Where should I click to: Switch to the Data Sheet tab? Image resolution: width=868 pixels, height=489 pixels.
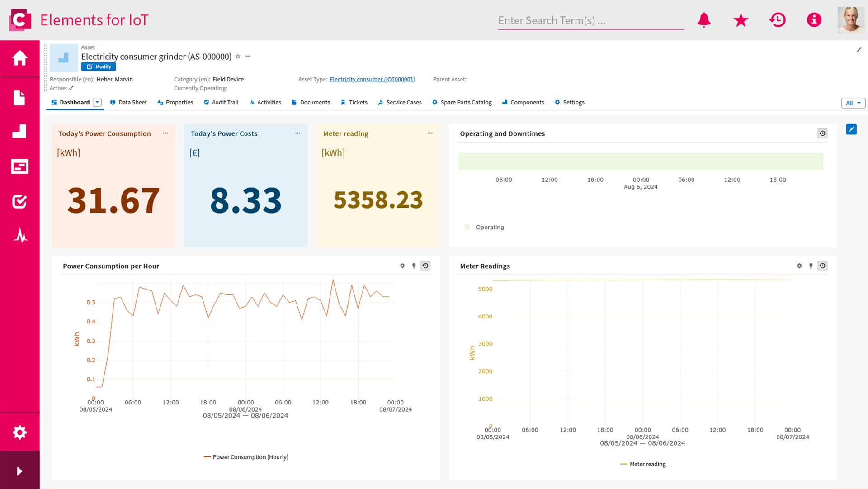(132, 102)
